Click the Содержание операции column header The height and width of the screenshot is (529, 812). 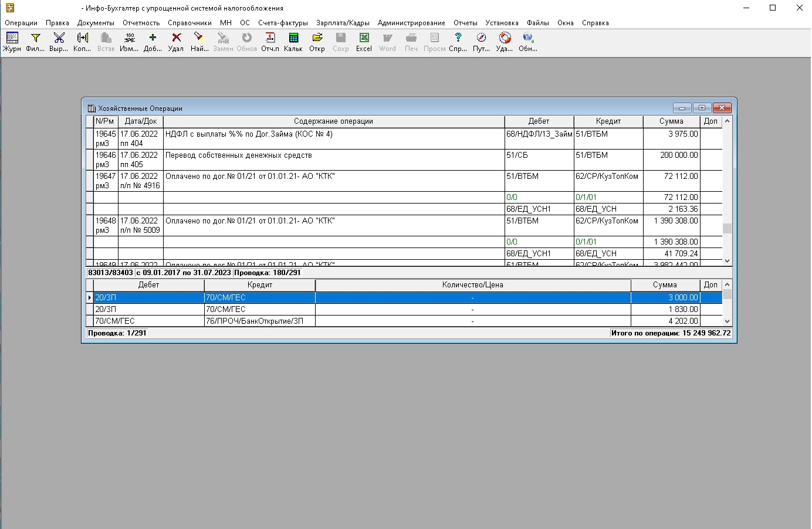coord(333,121)
